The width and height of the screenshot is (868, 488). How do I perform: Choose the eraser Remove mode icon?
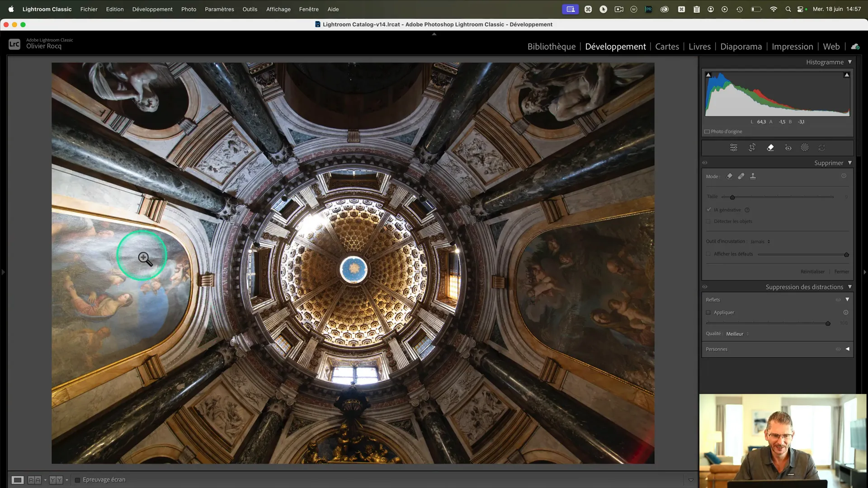point(729,176)
